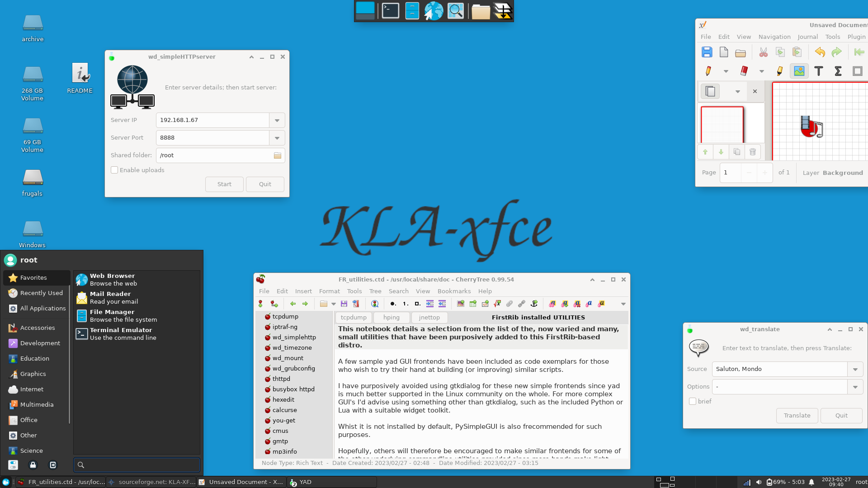This screenshot has height=488, width=868.
Task: Click the delete page trash icon
Action: tap(752, 152)
